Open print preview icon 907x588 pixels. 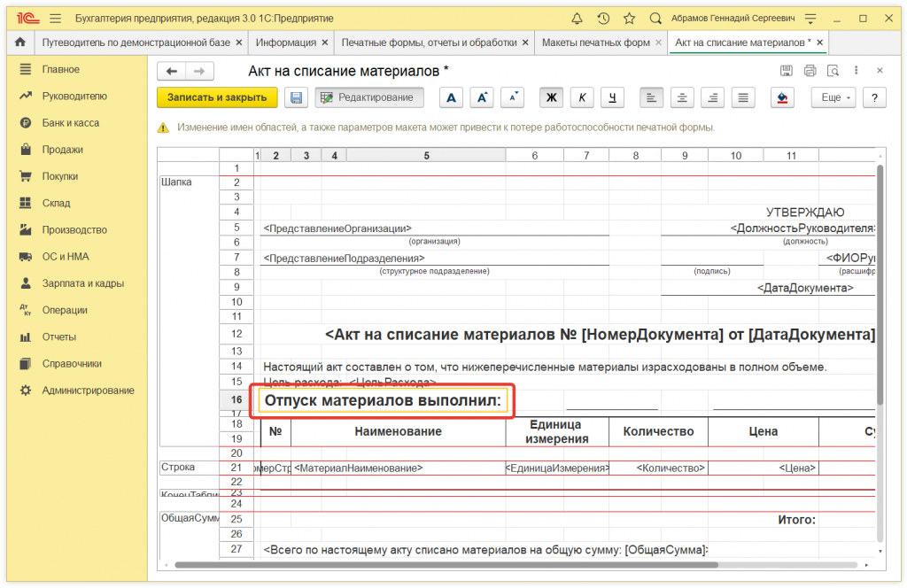point(833,71)
